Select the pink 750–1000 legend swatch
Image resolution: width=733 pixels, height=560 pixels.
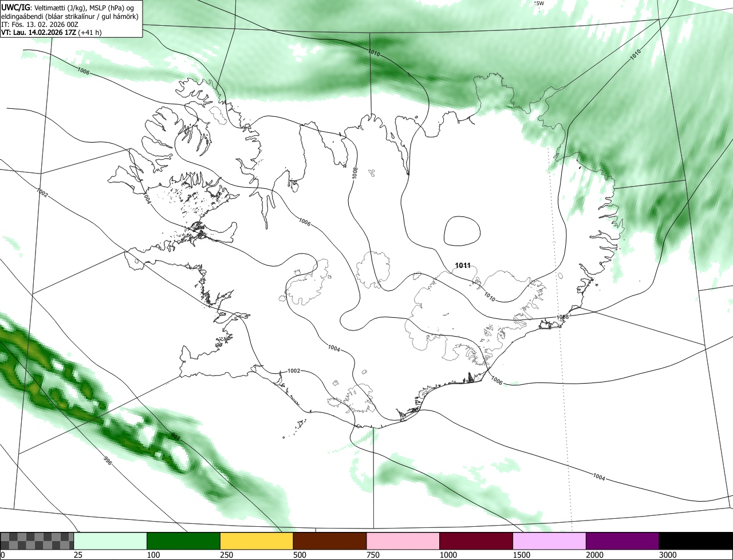point(403,541)
